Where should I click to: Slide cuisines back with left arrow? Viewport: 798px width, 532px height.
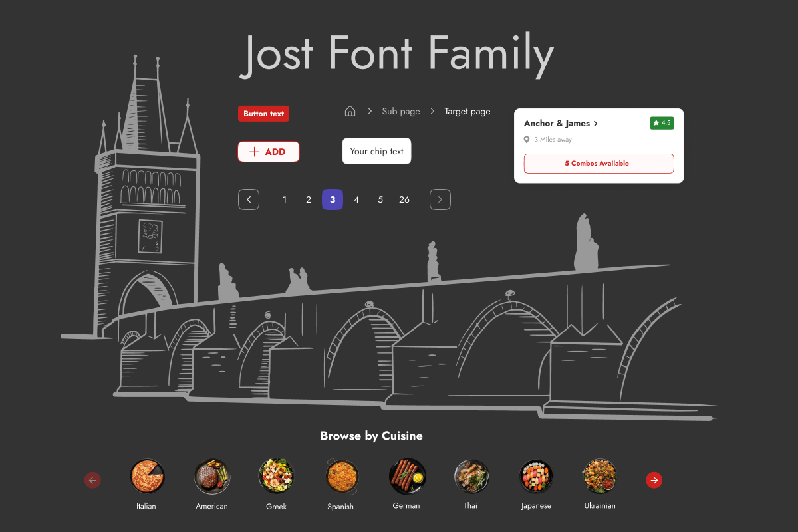(x=92, y=480)
